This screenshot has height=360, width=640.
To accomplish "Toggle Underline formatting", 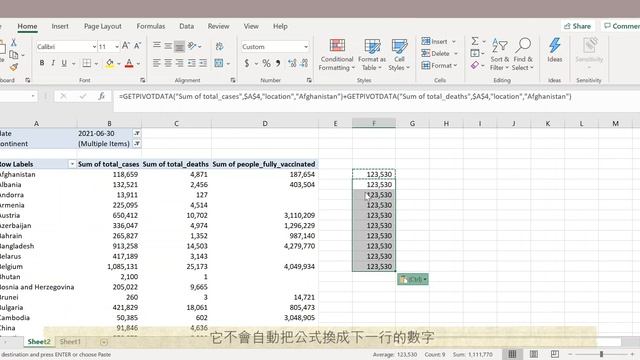I will tap(64, 63).
